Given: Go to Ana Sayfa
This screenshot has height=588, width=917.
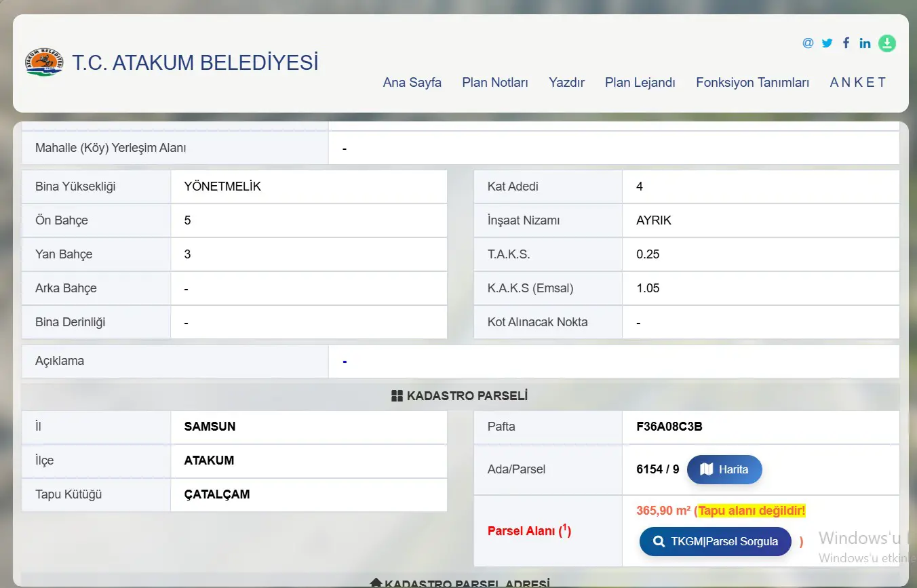Looking at the screenshot, I should click(412, 83).
